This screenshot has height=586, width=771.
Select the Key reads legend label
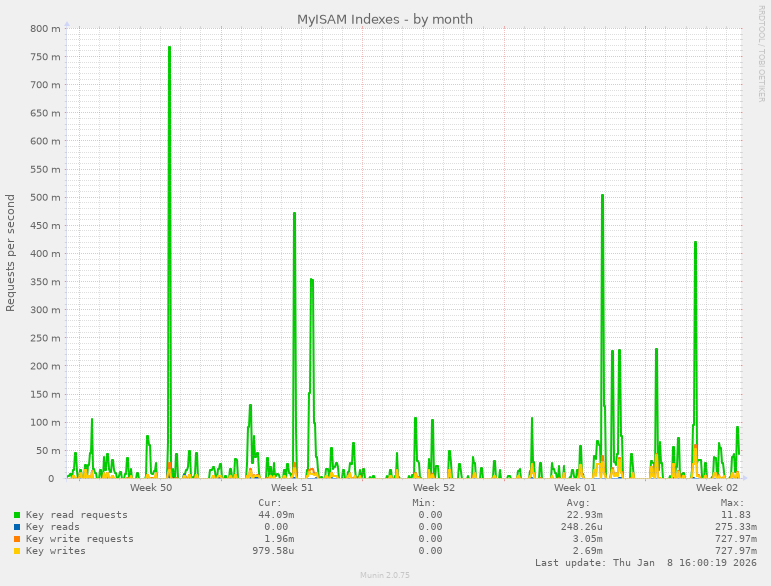[x=53, y=527]
